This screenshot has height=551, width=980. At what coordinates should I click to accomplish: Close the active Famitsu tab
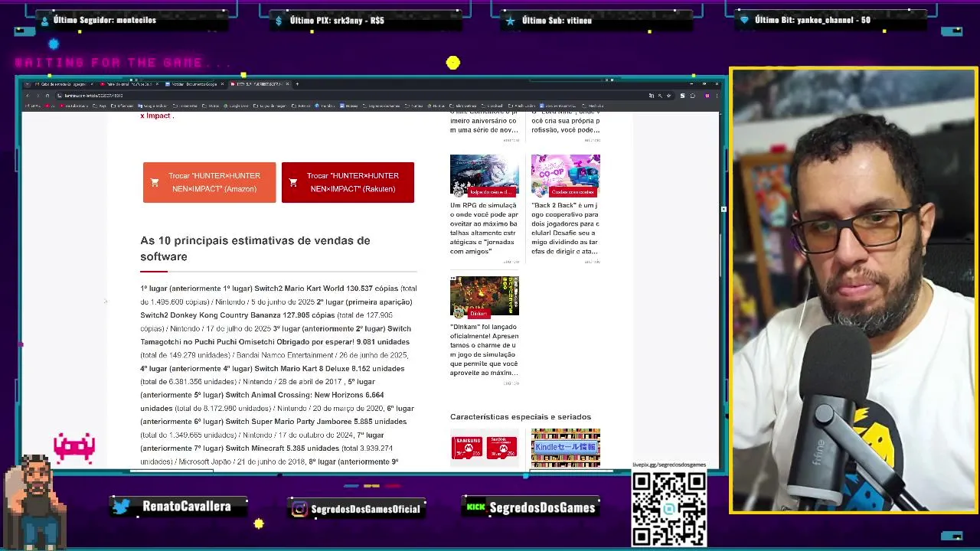point(287,84)
